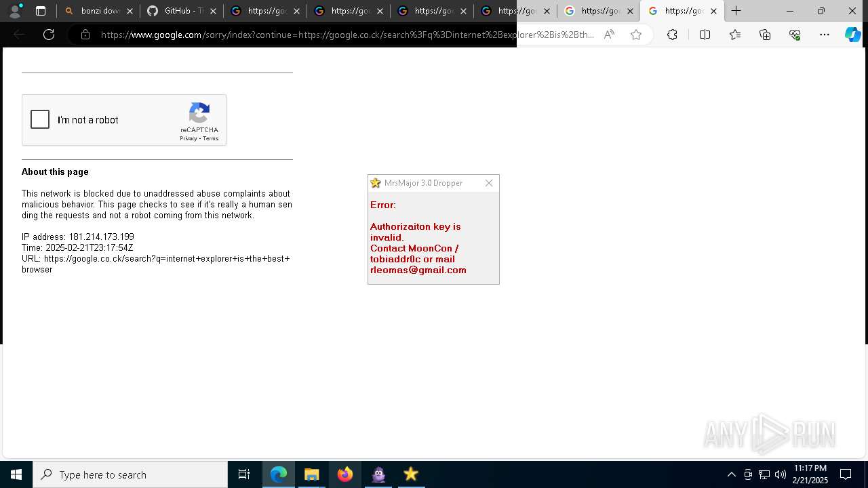868x488 pixels.
Task: Select Microsoft Edge in the taskbar
Action: click(279, 474)
